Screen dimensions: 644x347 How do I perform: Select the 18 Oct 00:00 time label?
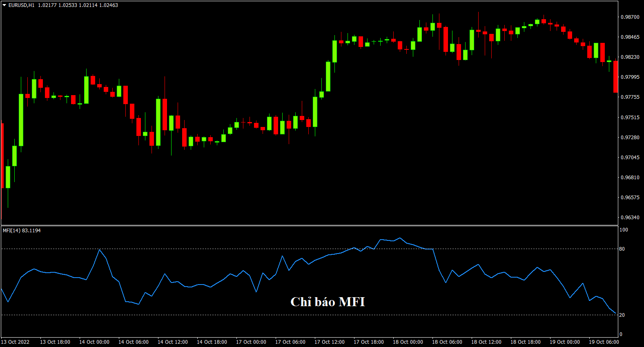point(408,342)
